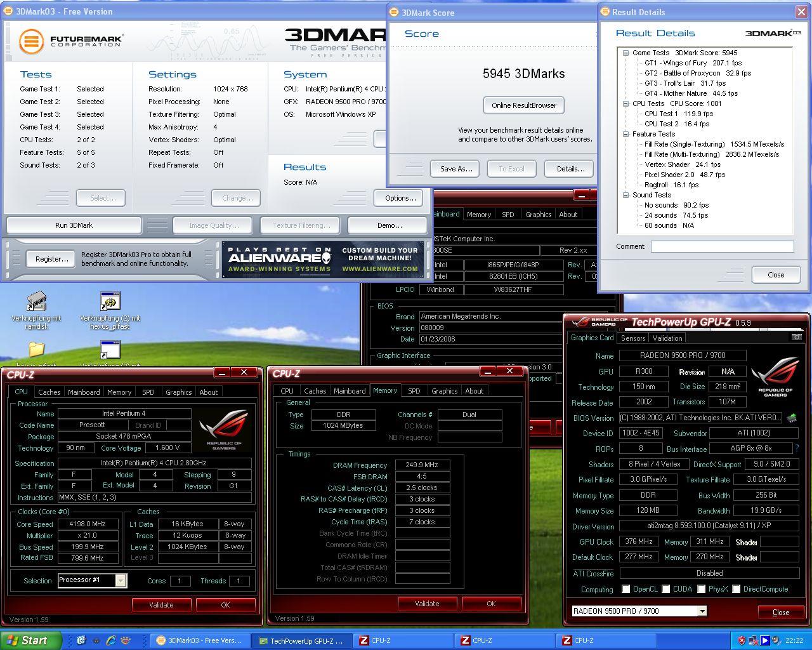This screenshot has height=650, width=812.
Task: Click the GPU-Z camera screenshot icon
Action: (x=796, y=337)
